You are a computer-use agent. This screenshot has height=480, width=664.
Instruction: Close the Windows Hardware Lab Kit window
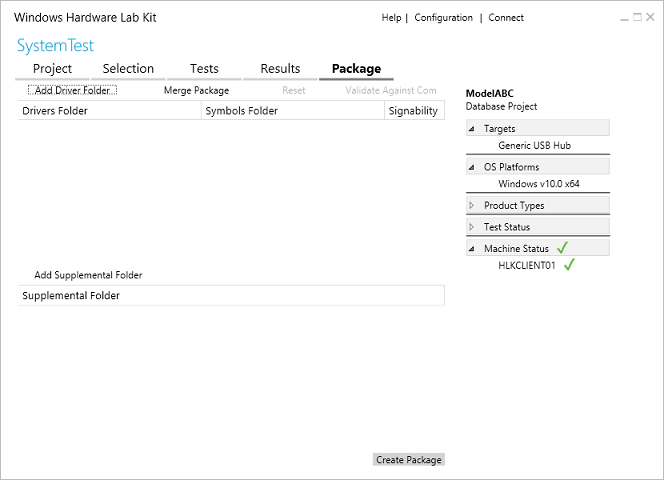click(x=650, y=17)
